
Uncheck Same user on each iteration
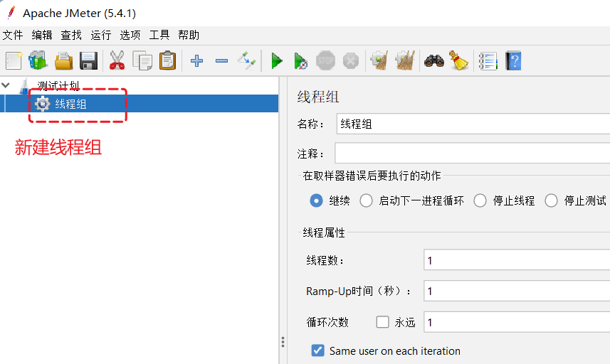318,350
